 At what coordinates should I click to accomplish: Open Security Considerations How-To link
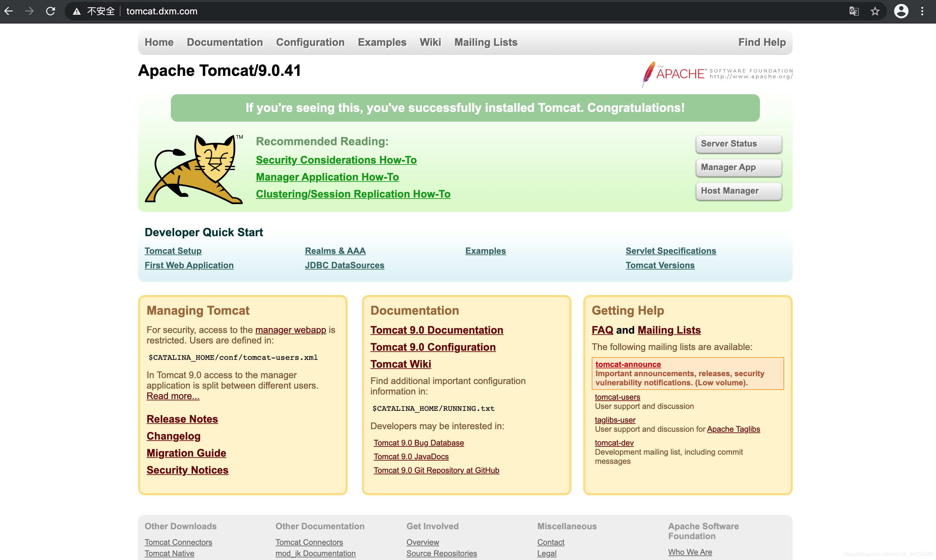click(336, 160)
